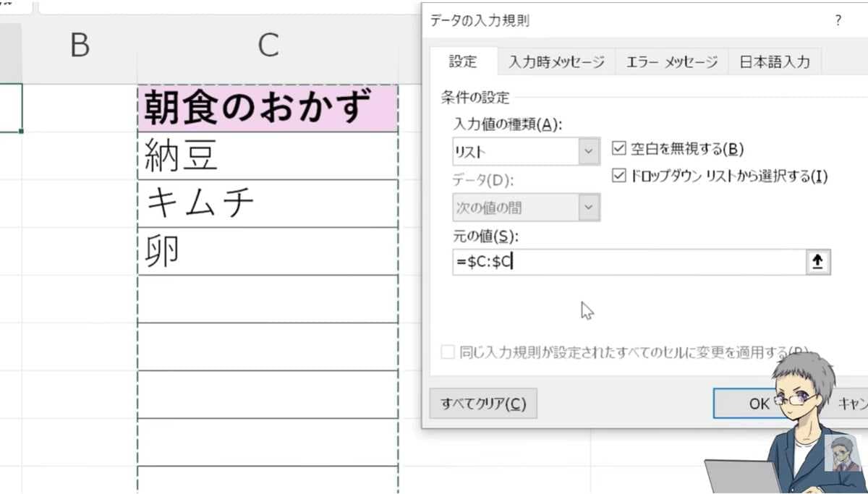Select the 設定 tab
This screenshot has height=494, width=868.
pos(464,62)
